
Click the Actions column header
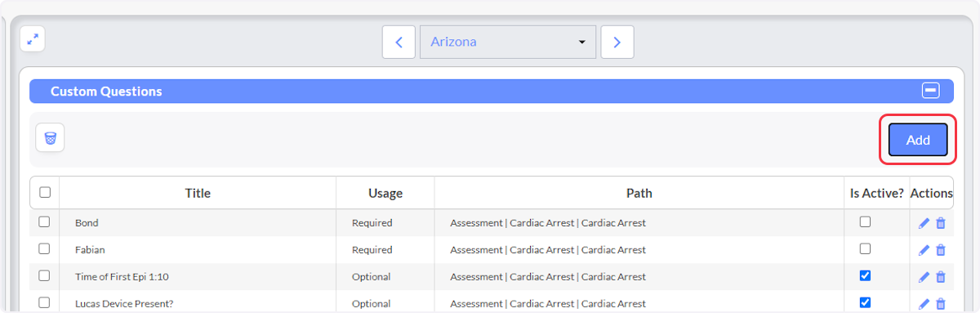click(x=932, y=193)
